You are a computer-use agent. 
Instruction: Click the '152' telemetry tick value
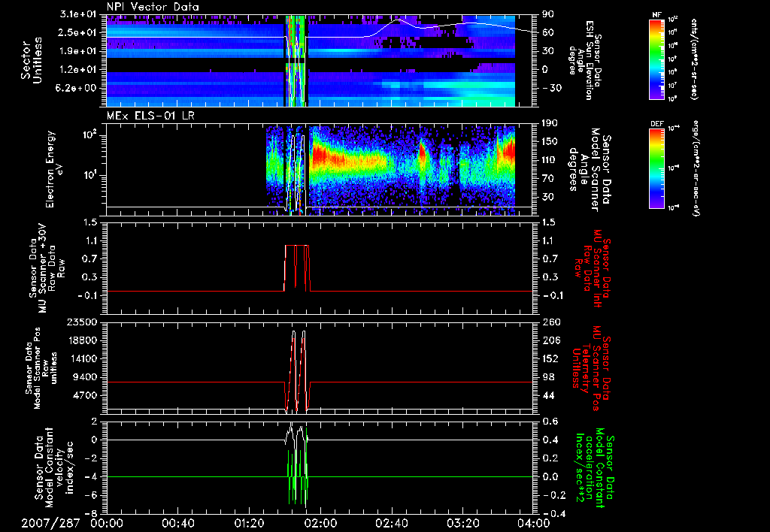point(550,358)
